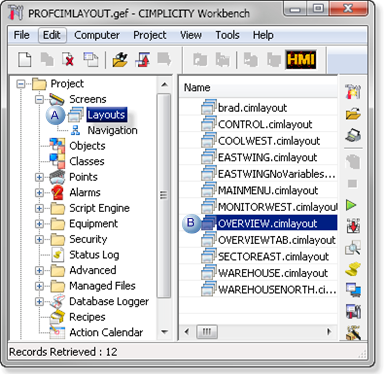385x375 pixels.
Task: Click the yellow Status Log side icon
Action: [x=353, y=269]
